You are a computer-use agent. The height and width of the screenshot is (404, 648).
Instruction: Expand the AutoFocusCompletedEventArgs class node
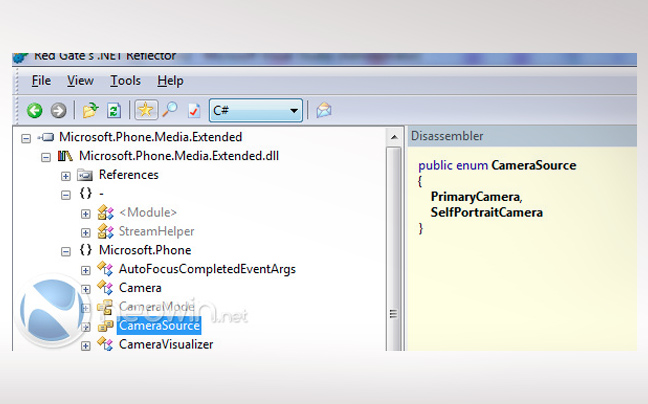pos(86,269)
